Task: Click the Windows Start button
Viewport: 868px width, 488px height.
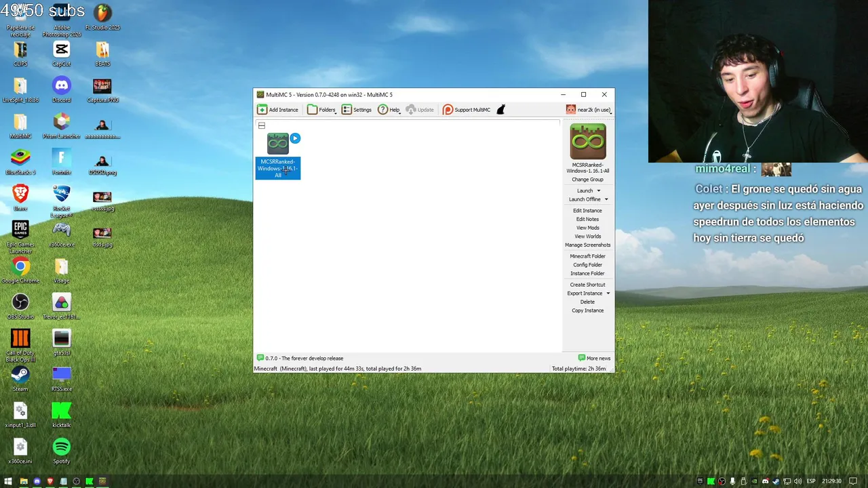Action: [x=8, y=481]
